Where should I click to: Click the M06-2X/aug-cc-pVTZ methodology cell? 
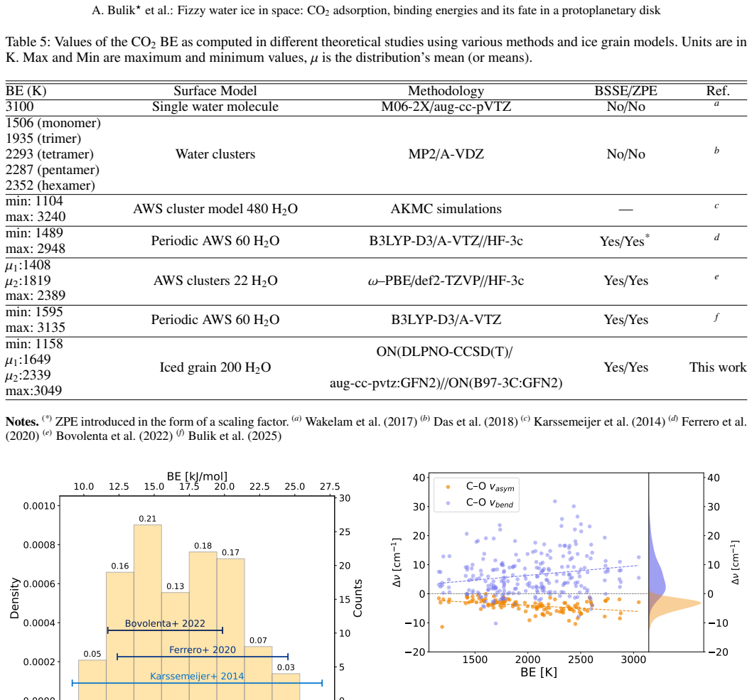pyautogui.click(x=446, y=107)
